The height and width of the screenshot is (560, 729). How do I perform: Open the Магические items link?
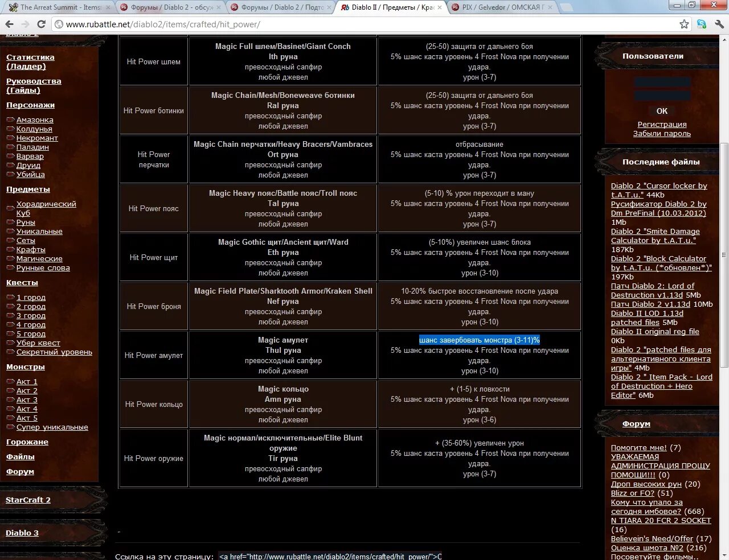(39, 259)
